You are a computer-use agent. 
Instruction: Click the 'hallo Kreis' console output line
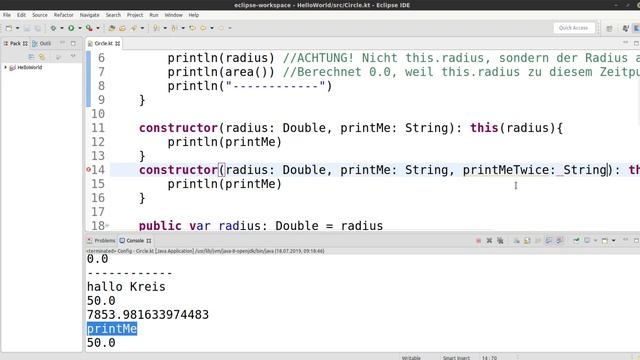126,287
